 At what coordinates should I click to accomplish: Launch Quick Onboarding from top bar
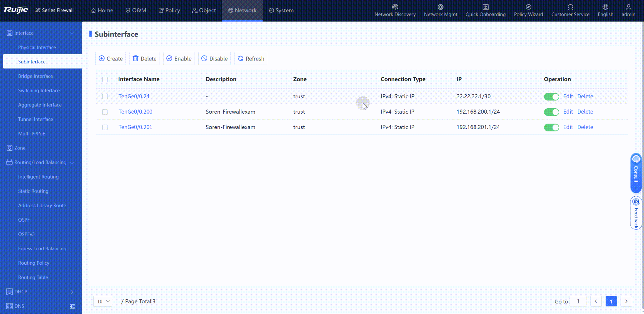(485, 7)
